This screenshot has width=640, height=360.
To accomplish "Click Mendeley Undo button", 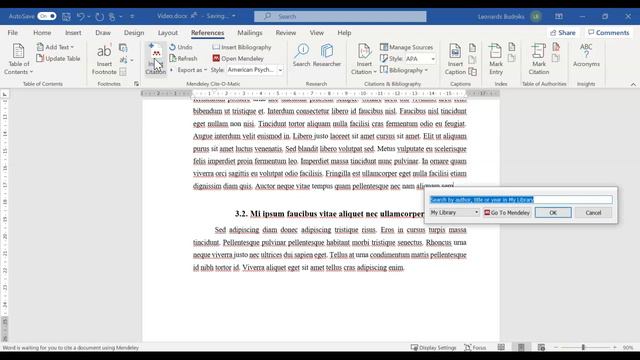I will pos(180,47).
